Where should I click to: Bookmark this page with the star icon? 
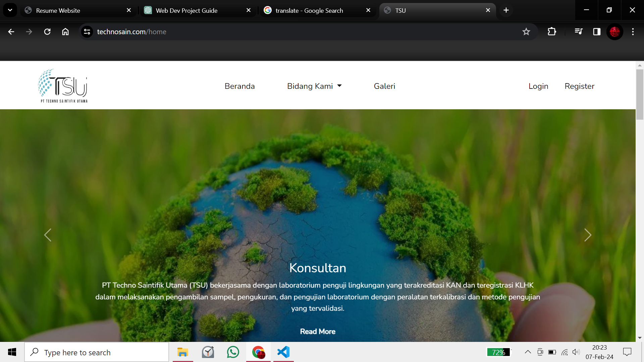coord(526,32)
